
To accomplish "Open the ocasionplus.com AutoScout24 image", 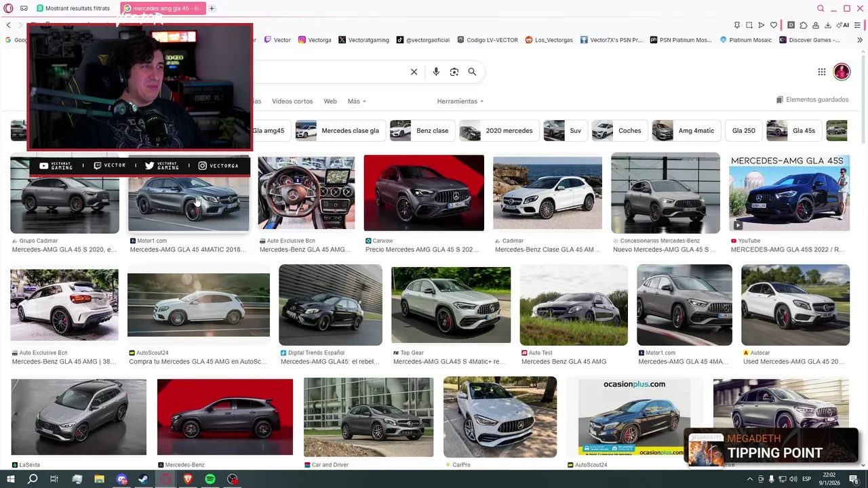I will [x=634, y=418].
